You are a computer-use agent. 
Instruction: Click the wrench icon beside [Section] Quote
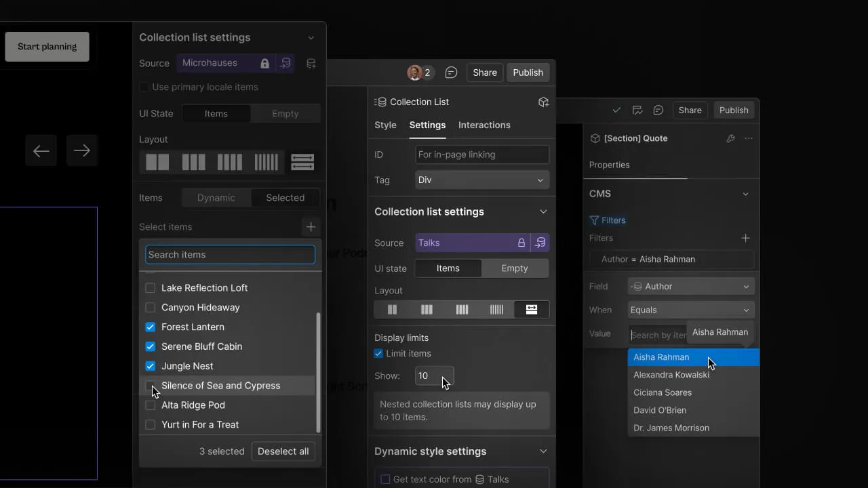pos(730,138)
